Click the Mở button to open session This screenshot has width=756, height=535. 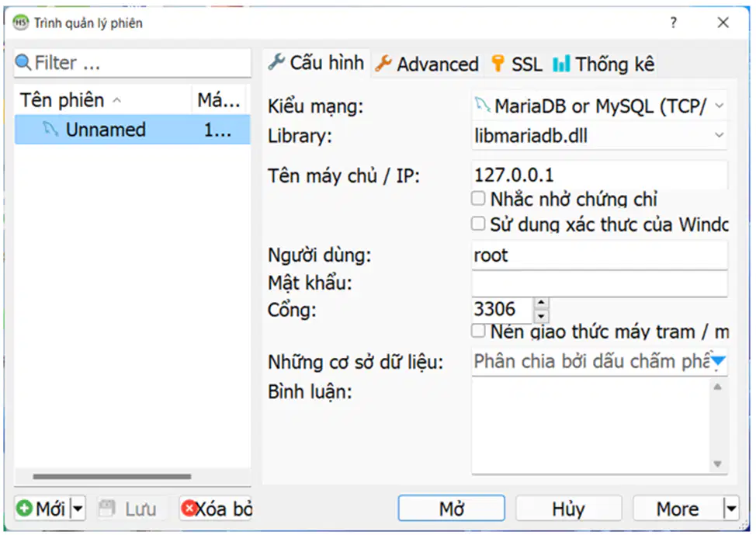451,508
